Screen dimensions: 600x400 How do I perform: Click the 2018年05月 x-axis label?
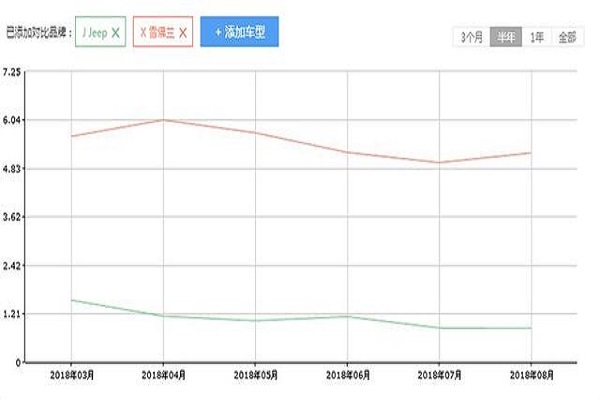[x=255, y=374]
